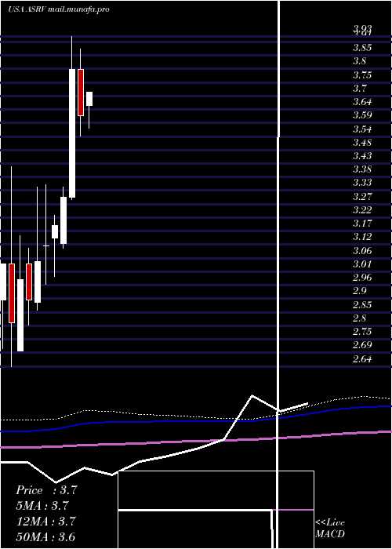This screenshot has width=392, height=549.
Task: Click the 3.33 price axis label
Action: click(362, 183)
